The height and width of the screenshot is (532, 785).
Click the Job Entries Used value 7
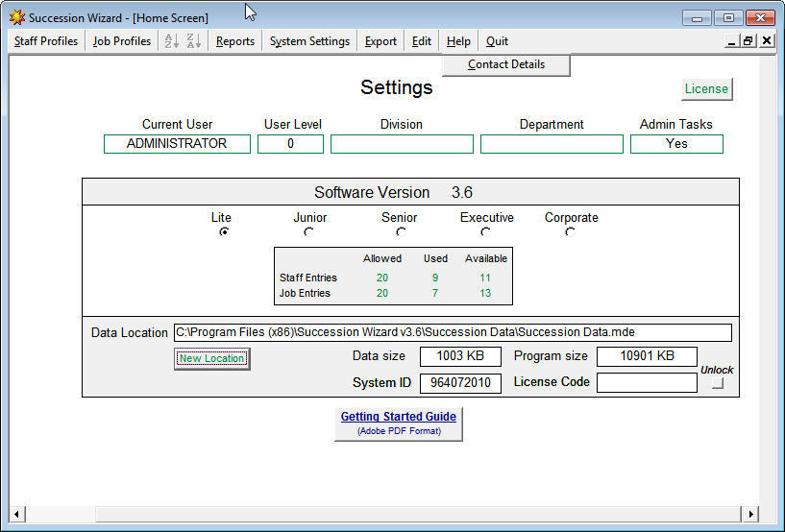coord(435,293)
